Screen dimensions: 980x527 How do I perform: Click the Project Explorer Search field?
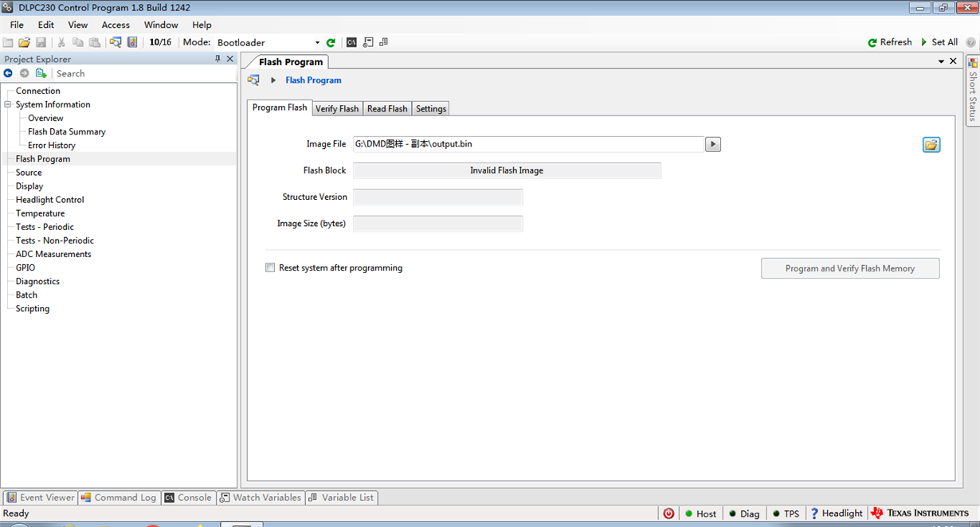click(144, 73)
